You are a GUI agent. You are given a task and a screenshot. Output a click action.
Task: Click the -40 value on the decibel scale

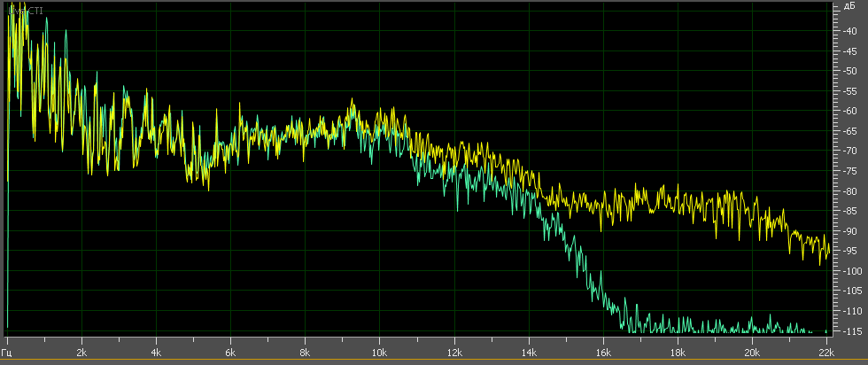(x=849, y=31)
